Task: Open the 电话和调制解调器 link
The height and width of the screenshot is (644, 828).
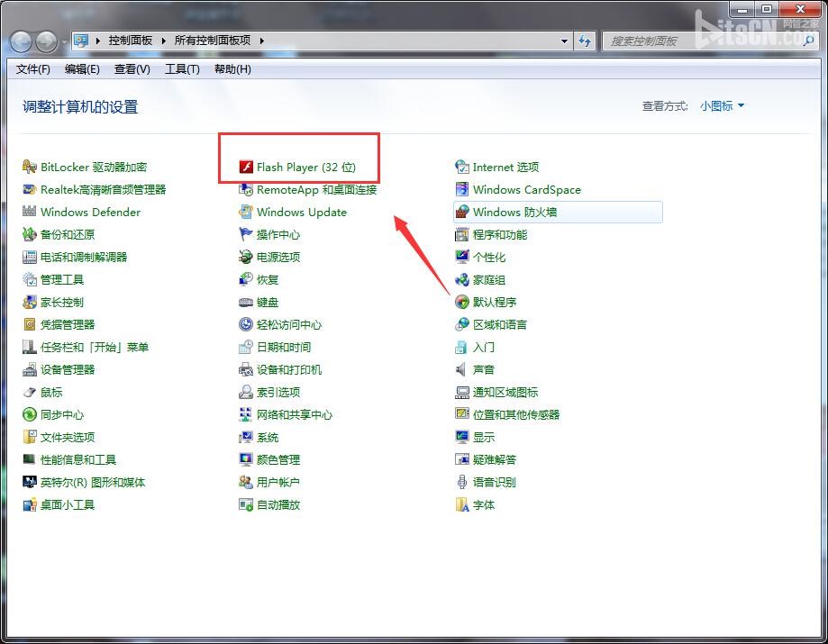Action: 84,257
